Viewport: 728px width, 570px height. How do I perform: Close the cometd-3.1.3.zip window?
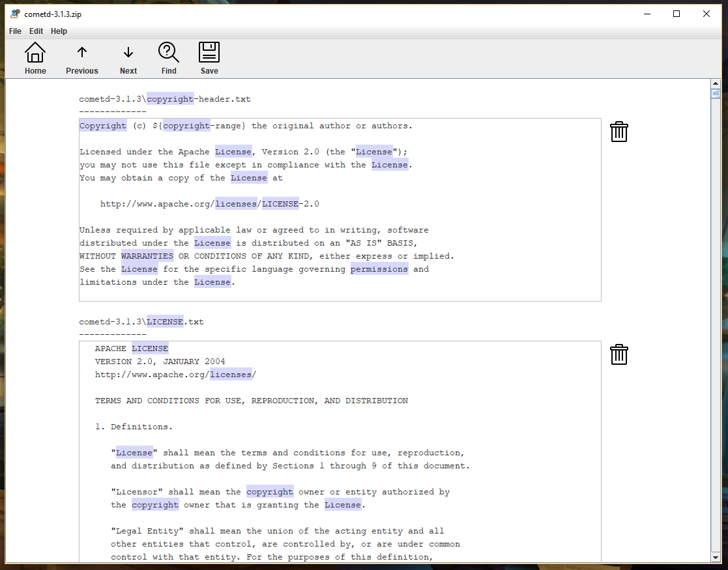point(706,14)
